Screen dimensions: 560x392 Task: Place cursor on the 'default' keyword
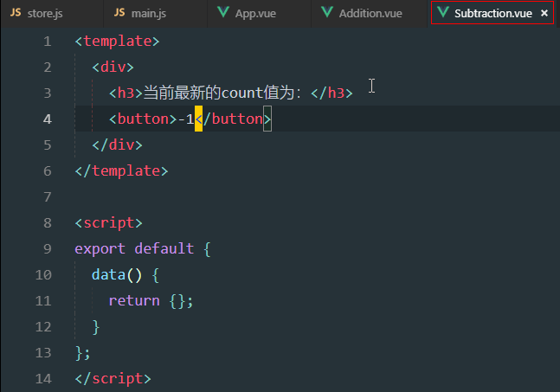click(164, 248)
